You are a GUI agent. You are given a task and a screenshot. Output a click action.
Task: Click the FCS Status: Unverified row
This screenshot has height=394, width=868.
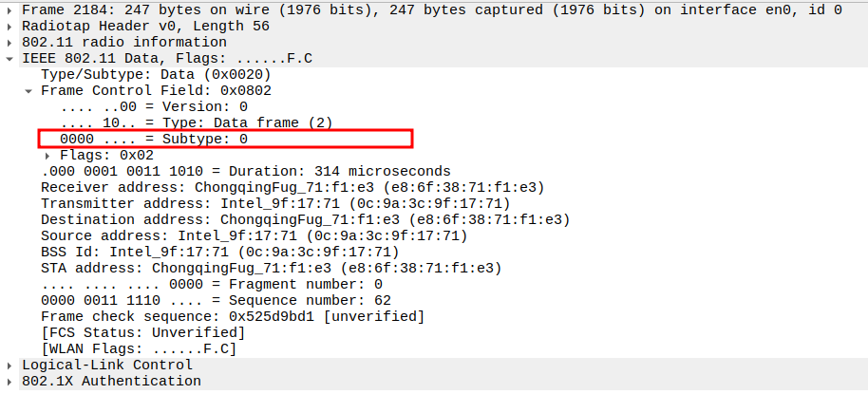[x=142, y=332]
